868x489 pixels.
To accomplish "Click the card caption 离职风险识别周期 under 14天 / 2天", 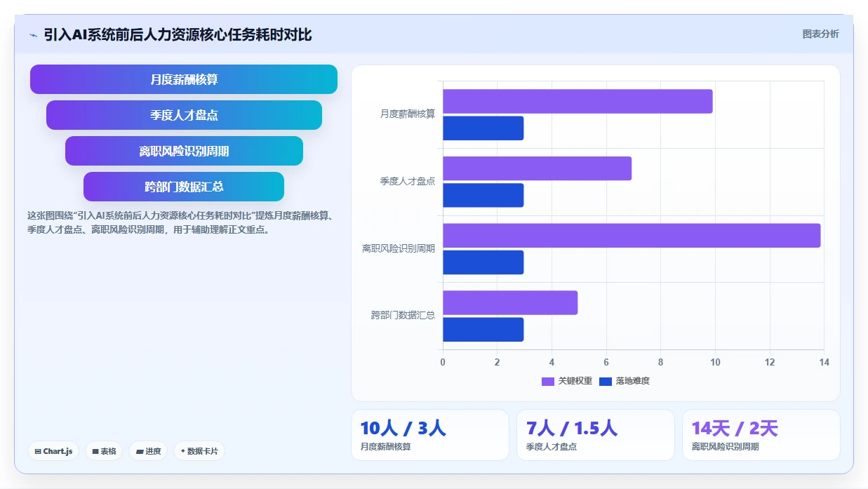I will (726, 446).
